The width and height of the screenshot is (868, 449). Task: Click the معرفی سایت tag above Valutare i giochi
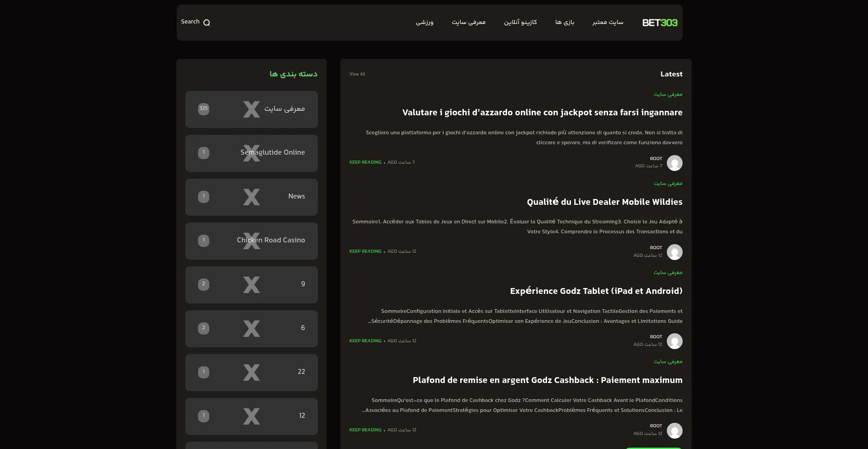pos(668,94)
